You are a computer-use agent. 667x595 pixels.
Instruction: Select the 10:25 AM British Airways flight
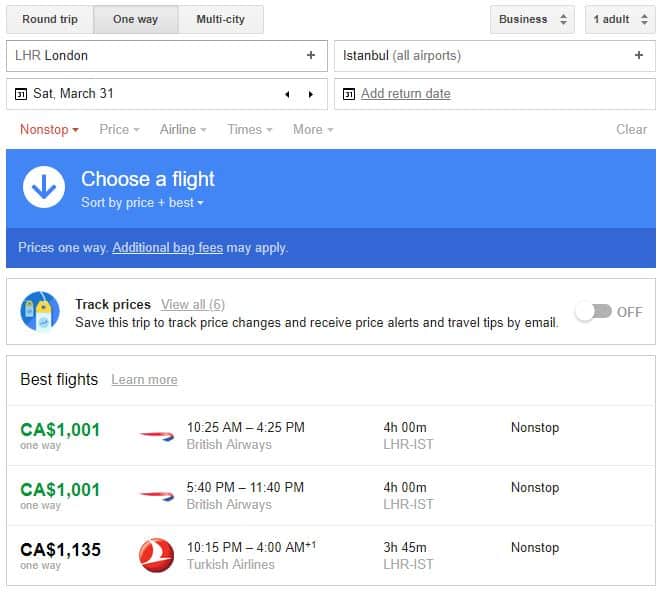tap(245, 435)
